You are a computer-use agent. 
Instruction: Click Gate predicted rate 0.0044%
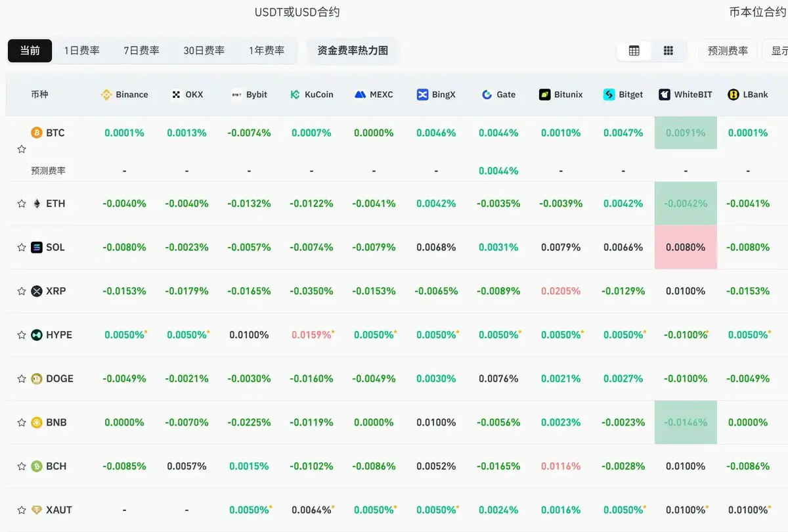pyautogui.click(x=498, y=171)
